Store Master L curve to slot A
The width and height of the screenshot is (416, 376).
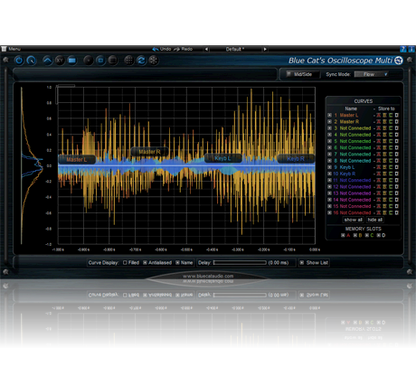379,115
